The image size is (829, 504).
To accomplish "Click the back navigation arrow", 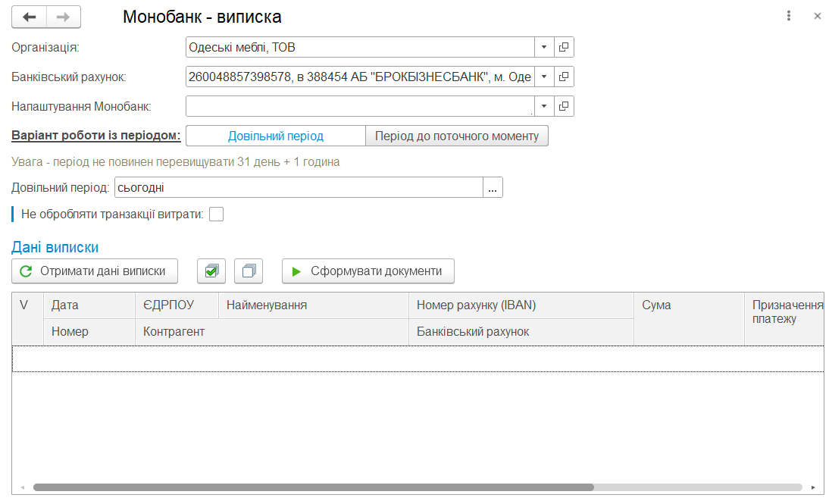I will pos(29,17).
